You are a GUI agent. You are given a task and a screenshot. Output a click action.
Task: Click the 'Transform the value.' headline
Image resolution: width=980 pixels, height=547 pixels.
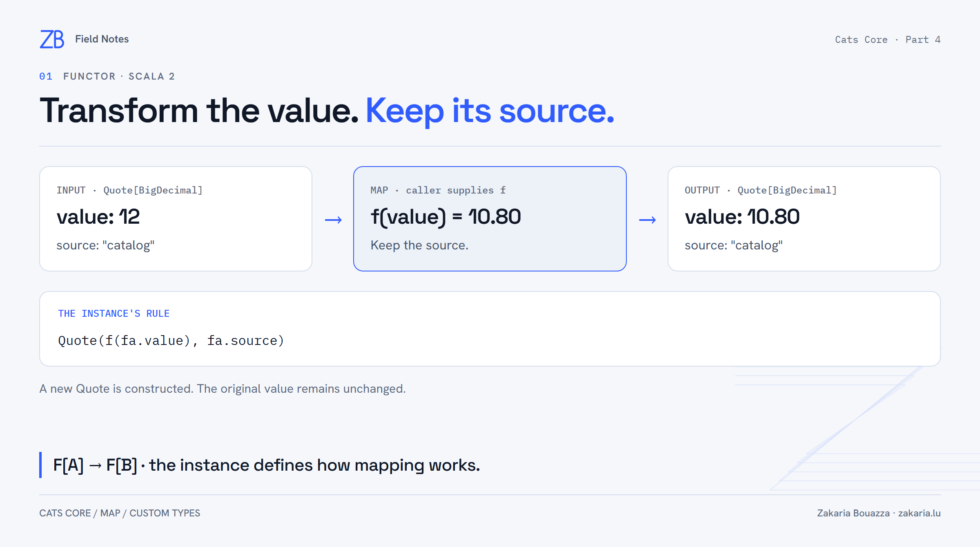[x=199, y=110]
